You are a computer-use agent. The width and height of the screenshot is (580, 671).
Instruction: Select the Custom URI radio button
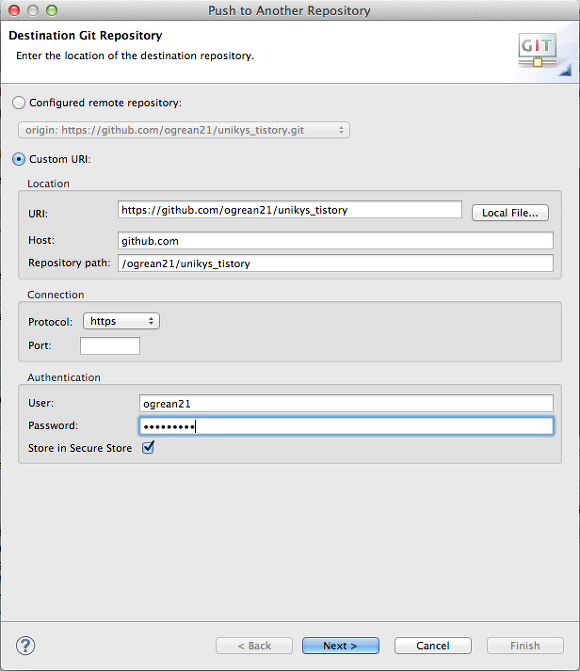(x=18, y=159)
